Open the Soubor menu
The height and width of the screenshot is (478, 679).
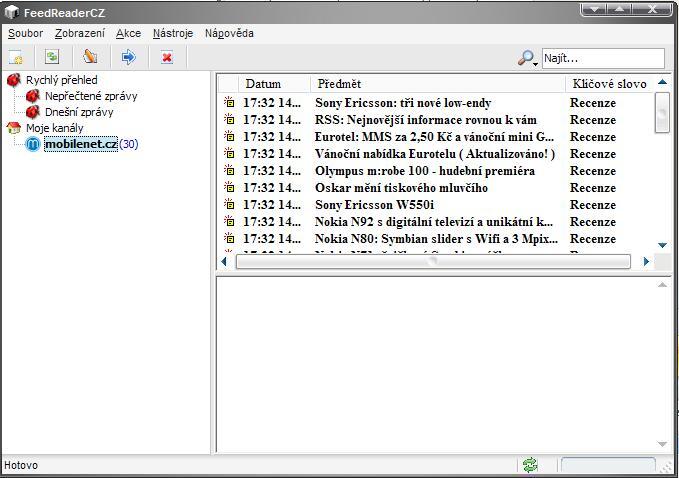24,33
